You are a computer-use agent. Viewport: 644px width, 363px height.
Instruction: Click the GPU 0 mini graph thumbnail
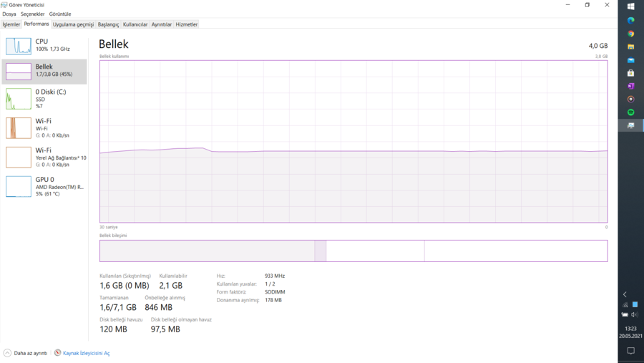pyautogui.click(x=19, y=187)
